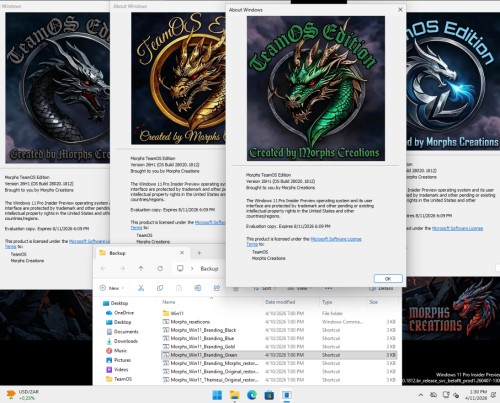Go forward with Explorer's forward arrow
Image resolution: width=500 pixels, height=403 pixels.
(x=122, y=268)
